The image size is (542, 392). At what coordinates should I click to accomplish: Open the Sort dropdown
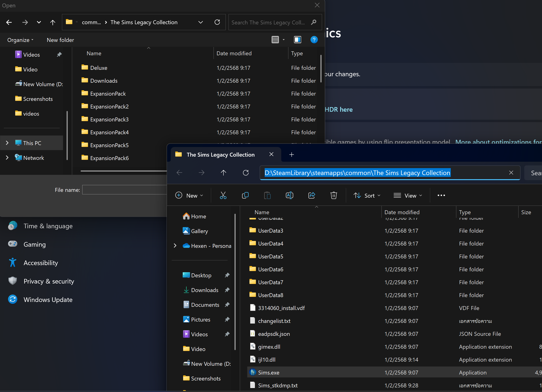[367, 195]
